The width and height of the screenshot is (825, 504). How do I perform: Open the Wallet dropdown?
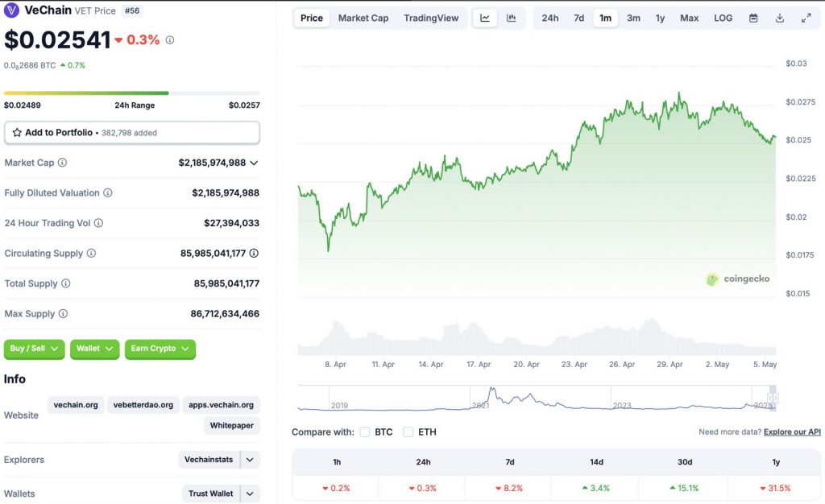[x=95, y=349]
